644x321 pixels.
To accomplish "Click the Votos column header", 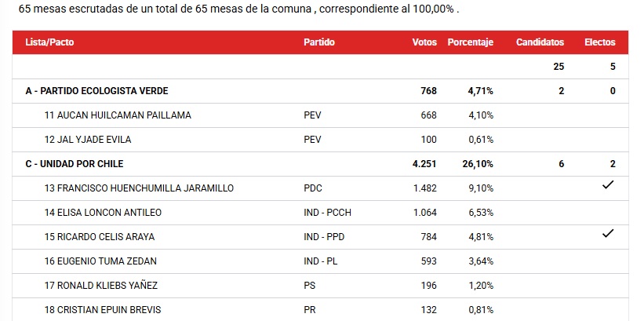I will 424,42.
